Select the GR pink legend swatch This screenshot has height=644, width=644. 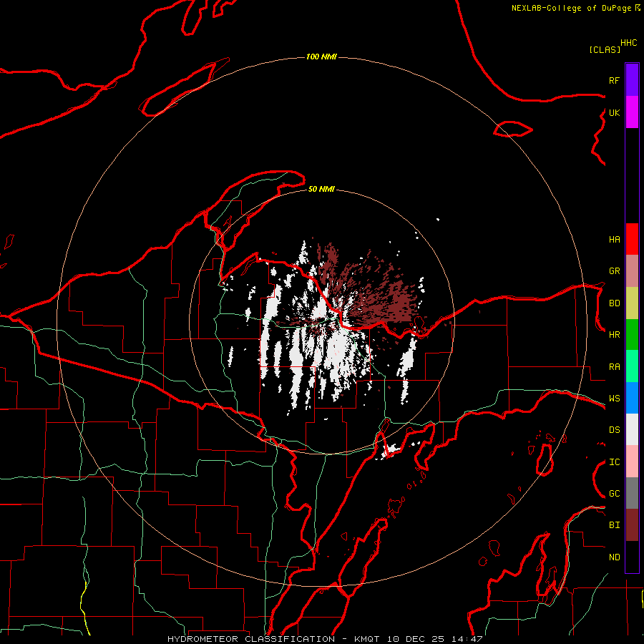click(632, 271)
